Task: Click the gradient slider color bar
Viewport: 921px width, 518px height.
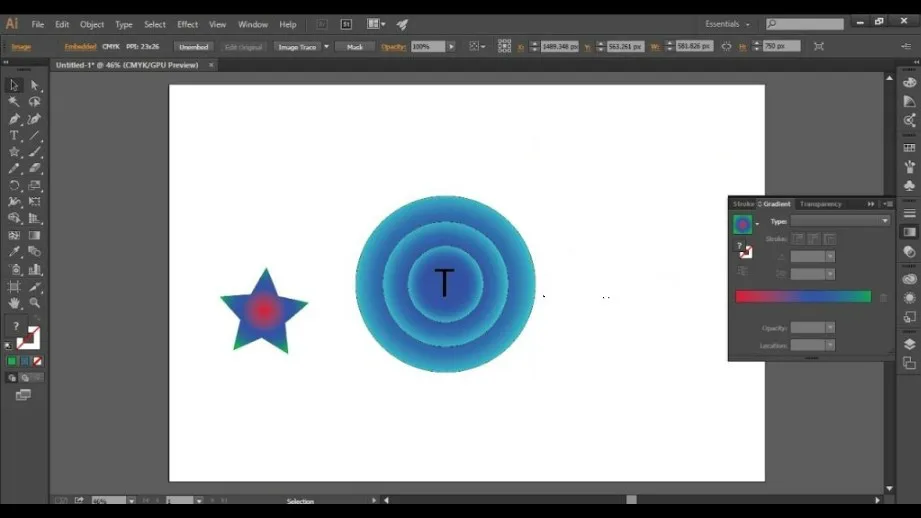Action: [x=803, y=297]
